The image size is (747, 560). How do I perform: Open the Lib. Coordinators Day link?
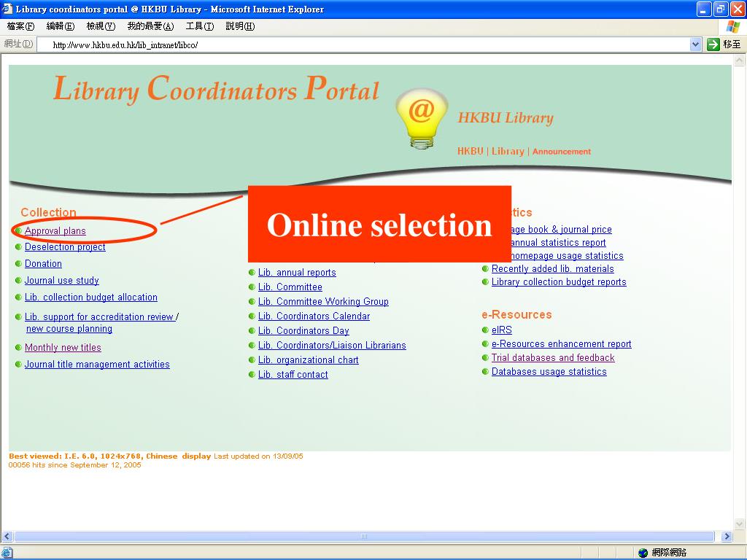303,331
